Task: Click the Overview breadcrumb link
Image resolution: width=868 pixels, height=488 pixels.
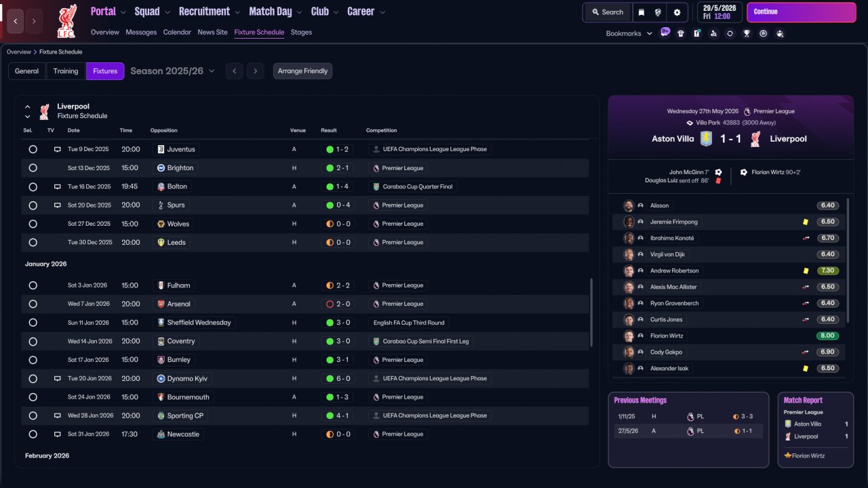Action: pos(19,52)
